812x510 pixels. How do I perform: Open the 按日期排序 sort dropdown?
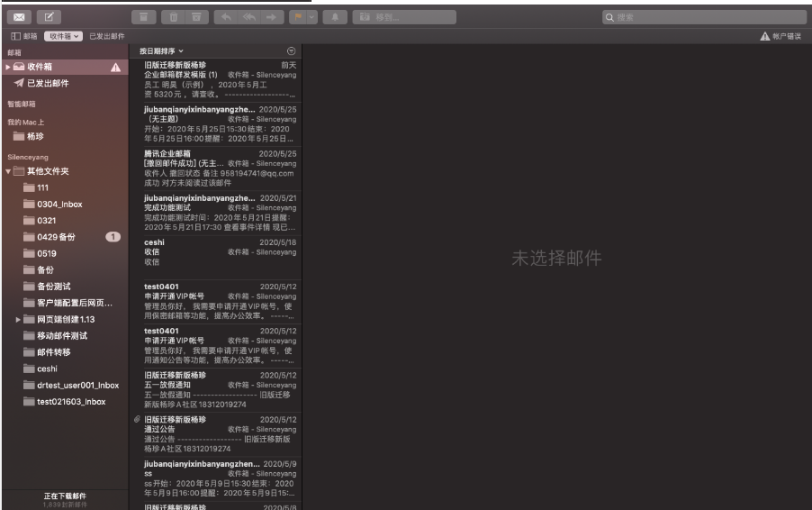[160, 51]
